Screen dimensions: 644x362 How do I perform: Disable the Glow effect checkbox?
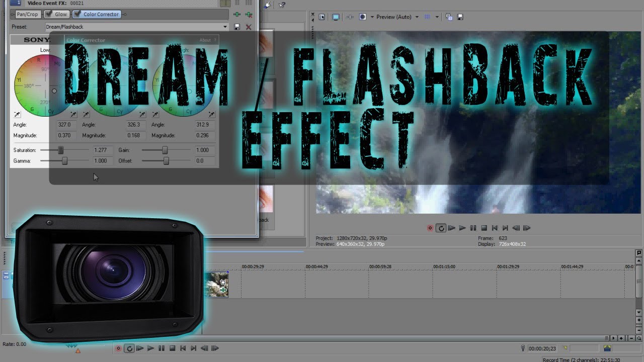point(49,14)
